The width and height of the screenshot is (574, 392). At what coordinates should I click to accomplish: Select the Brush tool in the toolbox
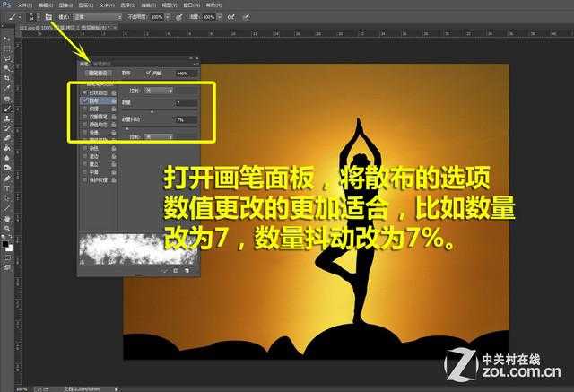tap(7, 108)
